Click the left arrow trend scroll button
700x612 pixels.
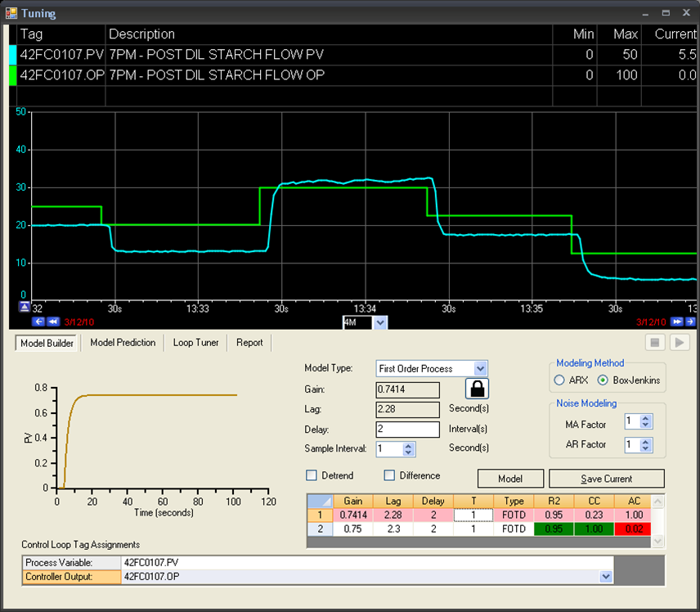38,322
